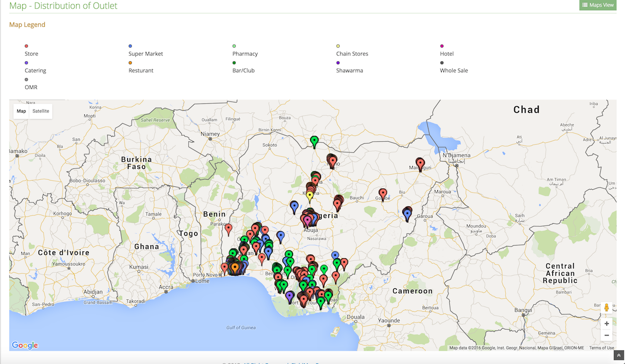Image resolution: width=625 pixels, height=364 pixels.
Task: Switch map to Satellite view
Action: pyautogui.click(x=41, y=111)
